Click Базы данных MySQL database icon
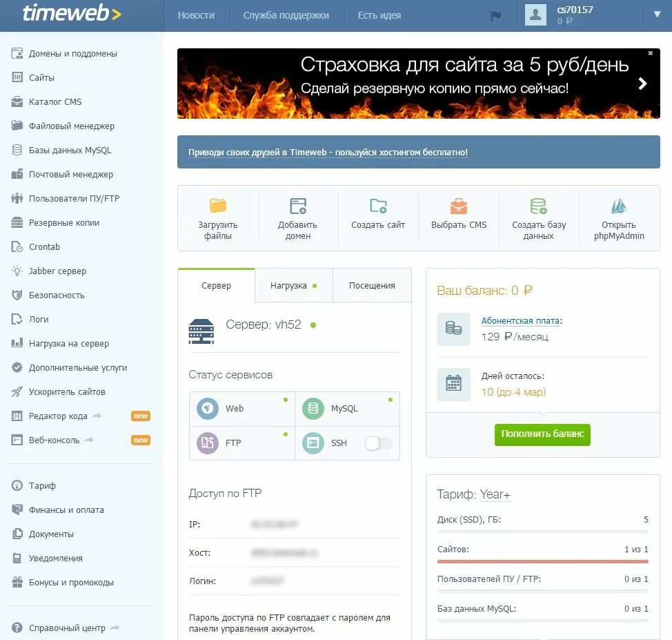Image resolution: width=672 pixels, height=640 pixels. pyautogui.click(x=17, y=150)
